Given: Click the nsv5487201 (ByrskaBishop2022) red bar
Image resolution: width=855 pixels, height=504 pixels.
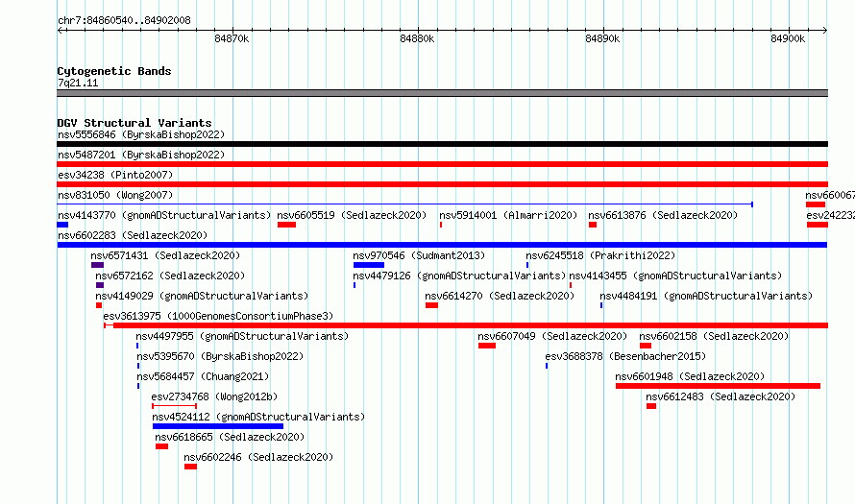Looking at the screenshot, I should 442,164.
